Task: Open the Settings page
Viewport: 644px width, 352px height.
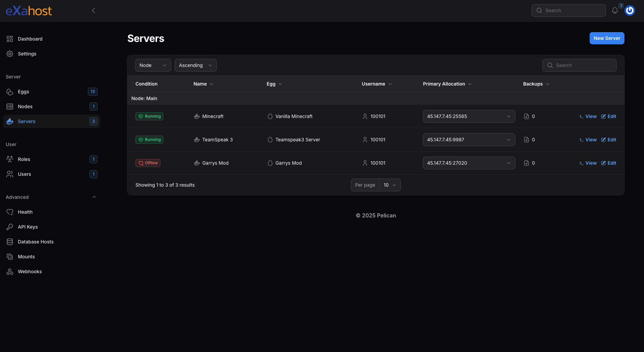Action: pos(27,54)
